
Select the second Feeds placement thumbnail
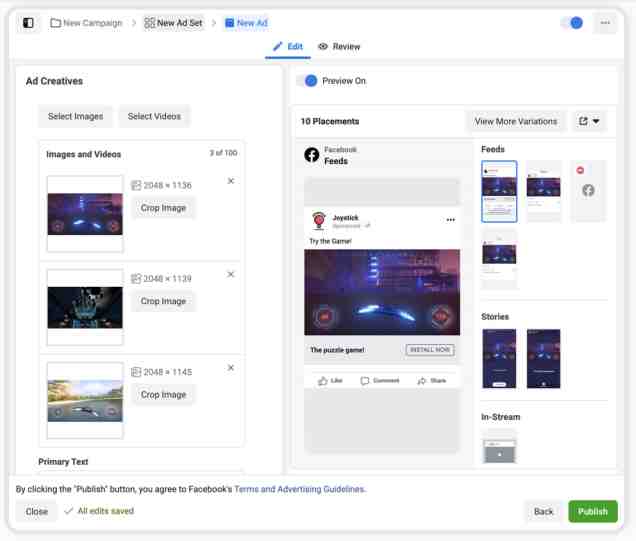pyautogui.click(x=544, y=191)
